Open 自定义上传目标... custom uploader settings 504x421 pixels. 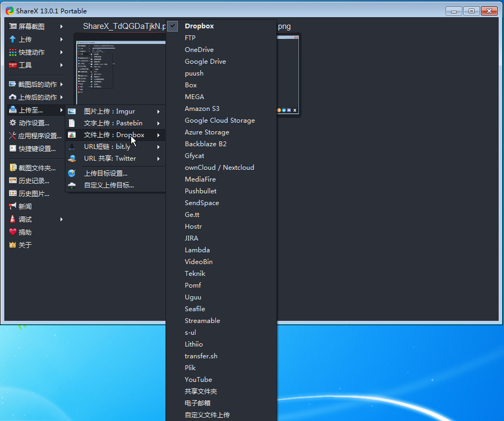(x=109, y=185)
